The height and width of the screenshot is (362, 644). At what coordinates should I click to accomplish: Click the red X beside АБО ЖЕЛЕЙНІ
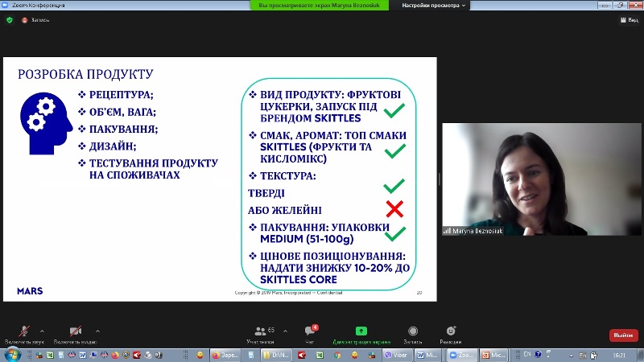(x=394, y=209)
